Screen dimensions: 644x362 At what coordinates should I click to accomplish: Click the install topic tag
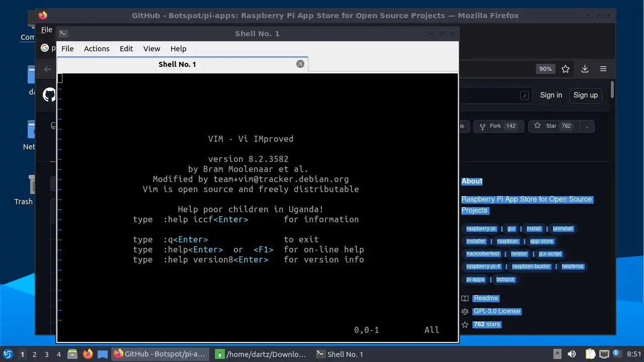click(x=534, y=229)
